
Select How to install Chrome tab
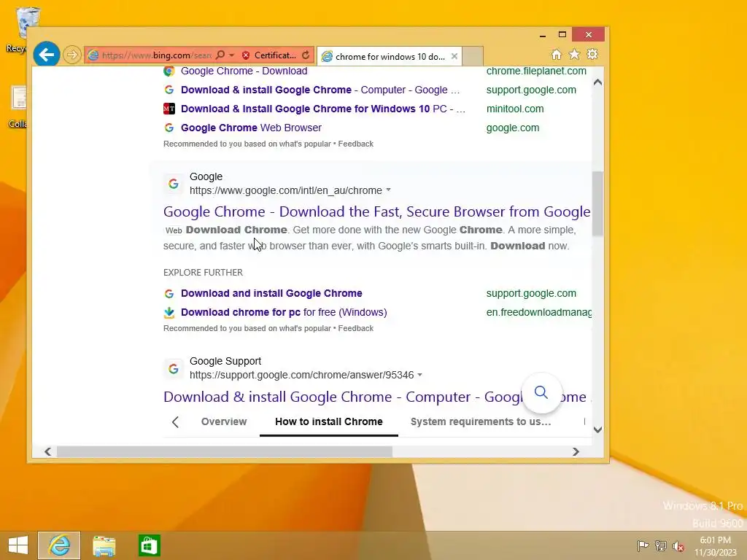tap(329, 421)
